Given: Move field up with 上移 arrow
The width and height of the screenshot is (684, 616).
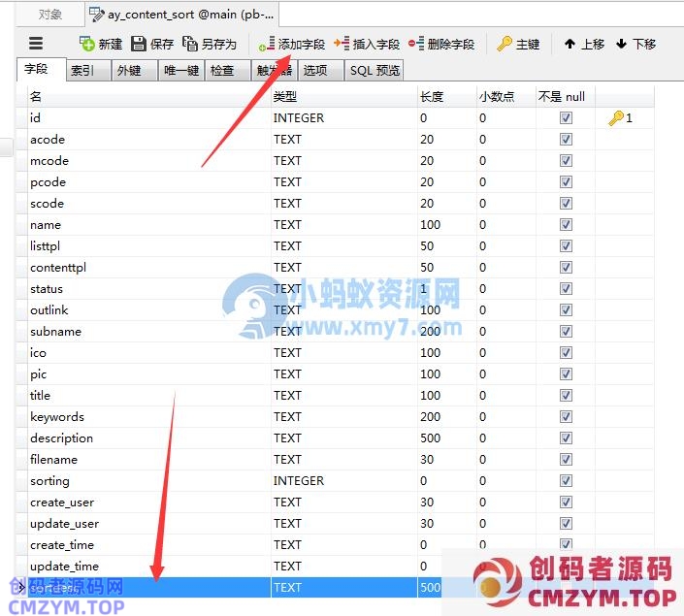Looking at the screenshot, I should (x=570, y=44).
